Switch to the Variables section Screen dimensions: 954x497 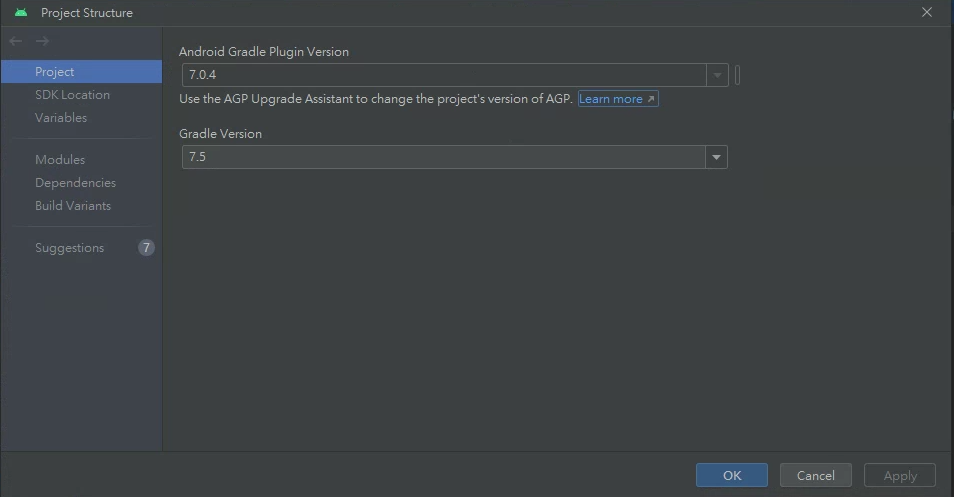click(61, 118)
